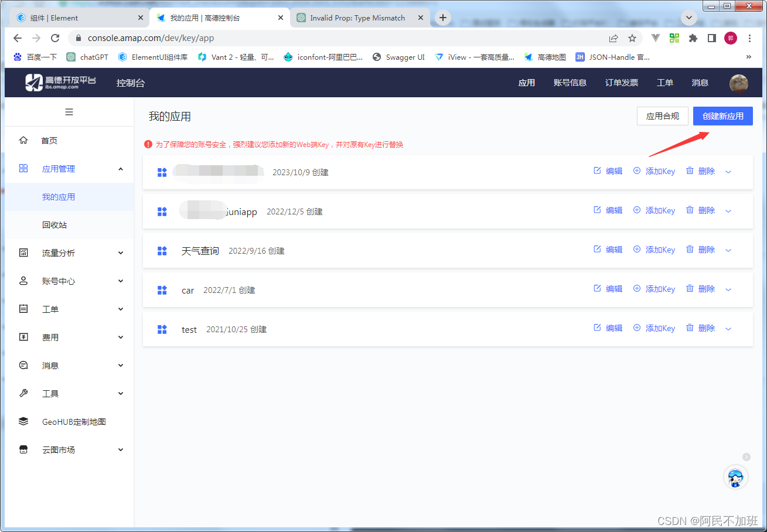The height and width of the screenshot is (532, 767).
Task: Click the 创建新应用 button
Action: tap(722, 115)
